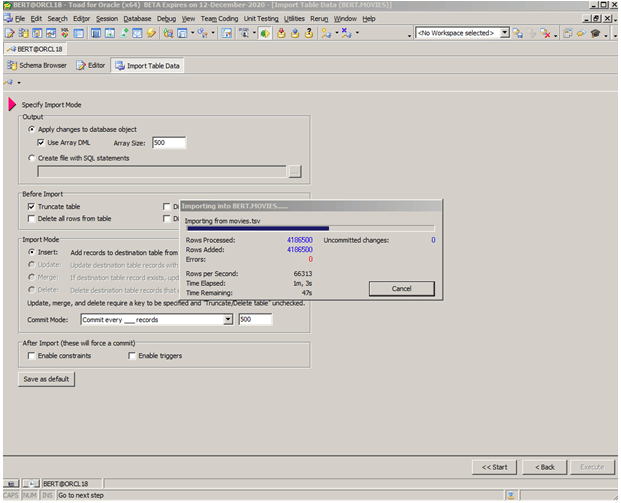This screenshot has width=621, height=503.
Task: Click the Array Size input field
Action: (x=169, y=143)
